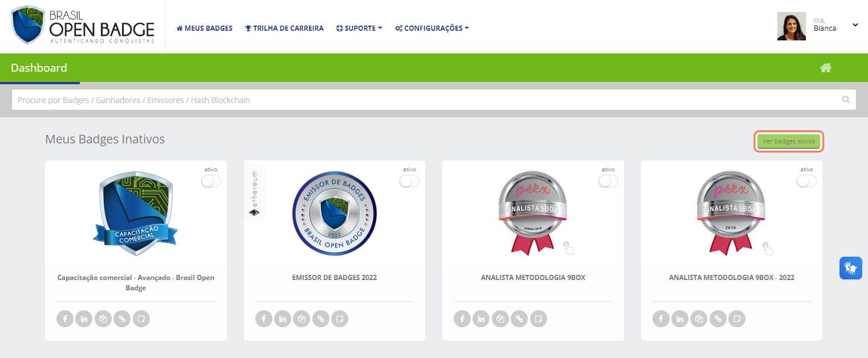The height and width of the screenshot is (358, 868).
Task: Open the EMISSOR DE BADGES 2022 title
Action: (335, 278)
